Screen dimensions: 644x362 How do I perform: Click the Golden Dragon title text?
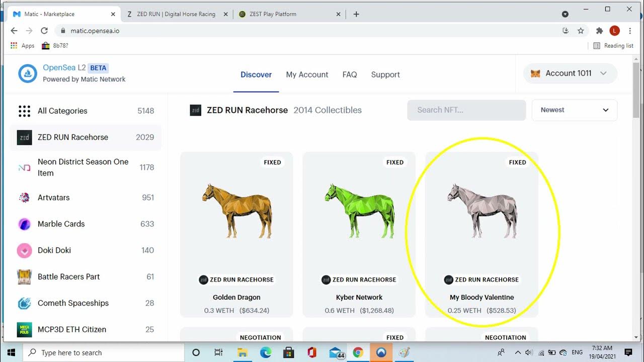coord(236,297)
